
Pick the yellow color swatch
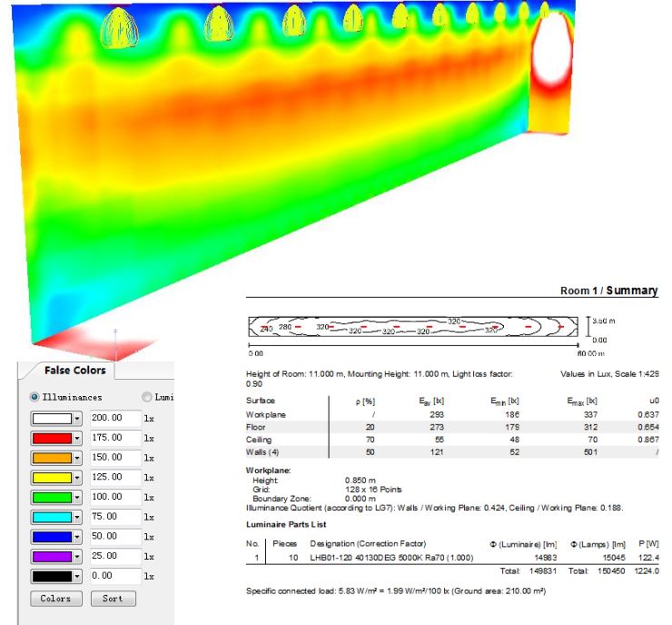(x=52, y=478)
